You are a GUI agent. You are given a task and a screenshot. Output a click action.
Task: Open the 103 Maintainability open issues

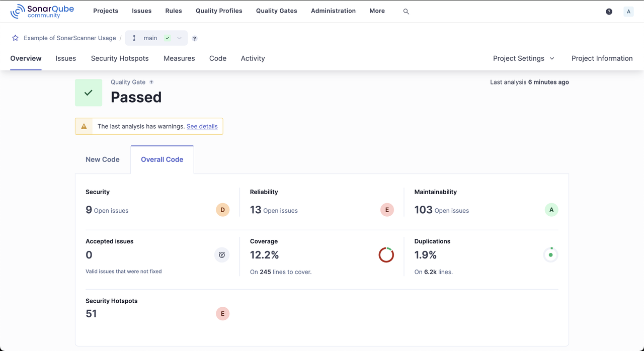click(423, 210)
